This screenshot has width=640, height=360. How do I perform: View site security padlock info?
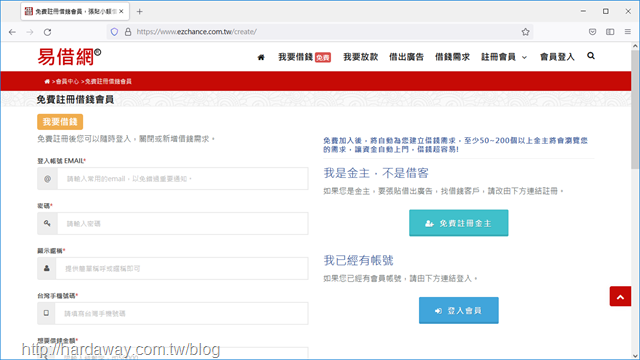128,32
